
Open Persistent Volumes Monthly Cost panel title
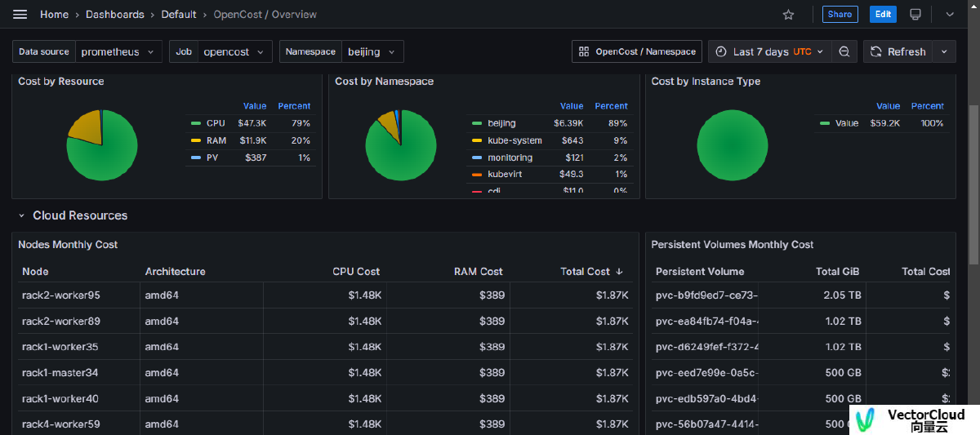(733, 245)
